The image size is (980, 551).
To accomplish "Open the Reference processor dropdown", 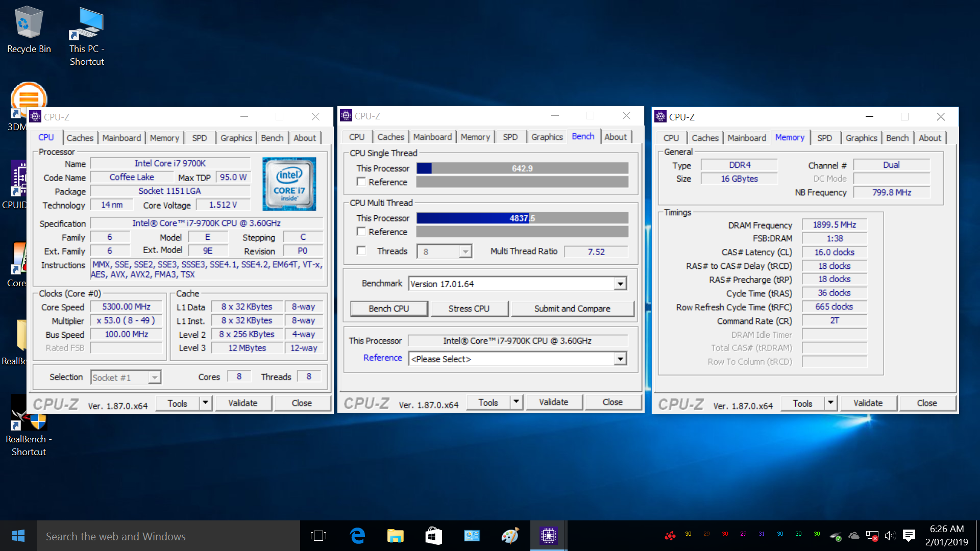I will point(620,359).
